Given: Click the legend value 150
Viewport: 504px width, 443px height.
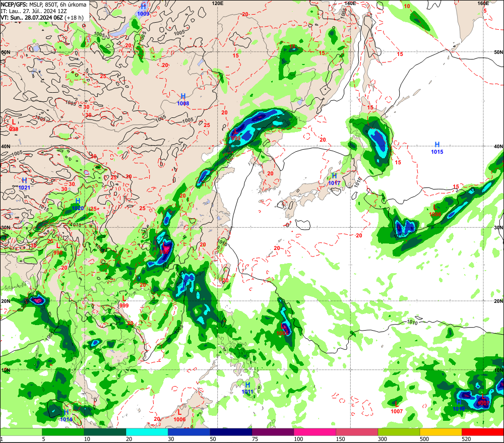Looking at the screenshot, I should click(x=340, y=439).
